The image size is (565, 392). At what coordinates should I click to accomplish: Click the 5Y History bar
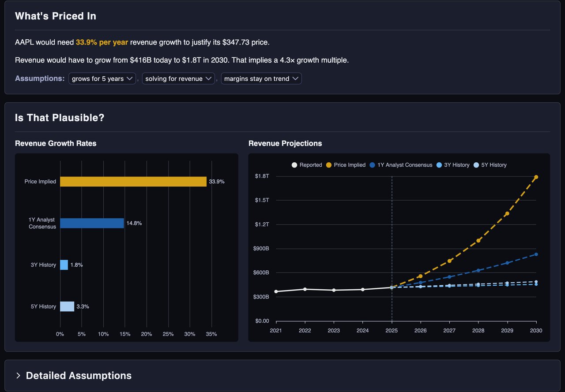67,306
